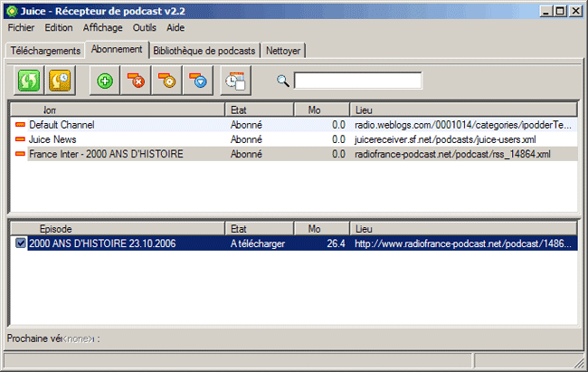Sort episodes by the episode list Etat header
This screenshot has height=372, width=588.
260,229
